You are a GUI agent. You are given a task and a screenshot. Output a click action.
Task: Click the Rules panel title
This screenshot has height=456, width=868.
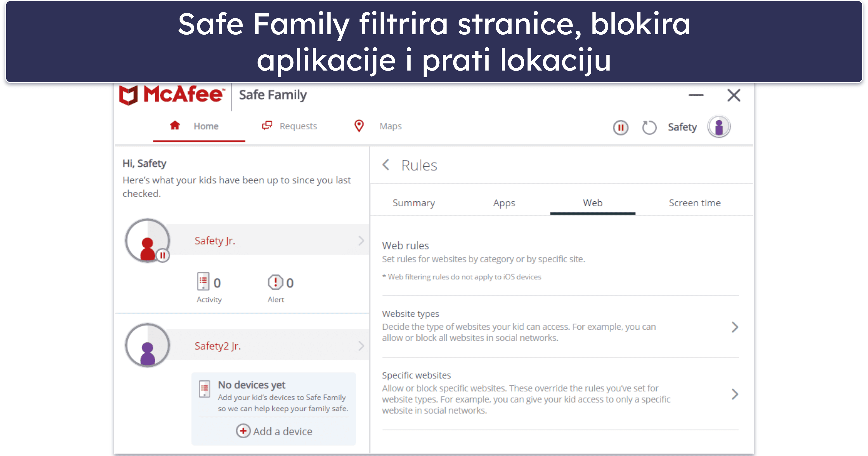(419, 165)
